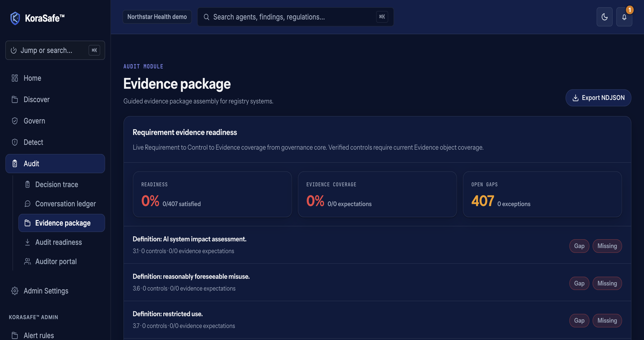This screenshot has height=340, width=644.
Task: Click the Audit readiness download icon
Action: pos(27,242)
